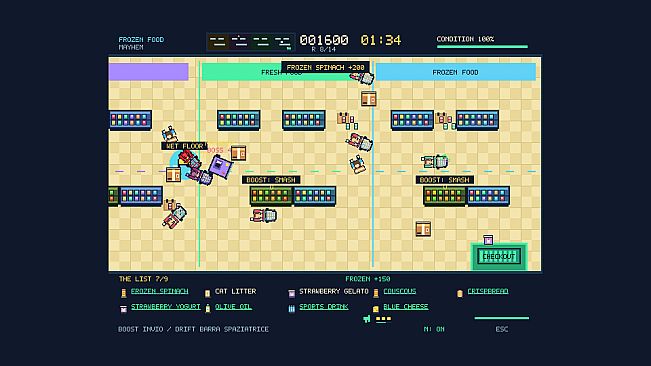Click the 001600 score counter
This screenshot has width=651, height=366.
324,40
